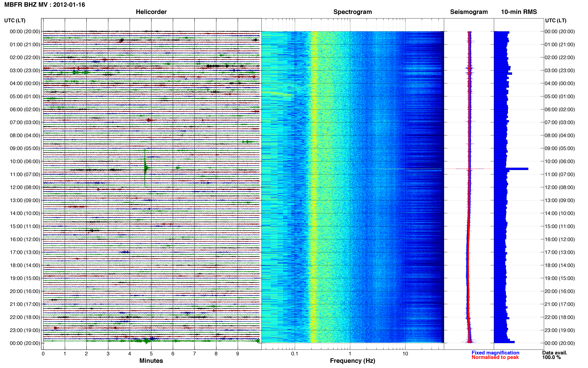588x368 pixels.
Task: Click the 'Seismogram' panel heading
Action: pyautogui.click(x=469, y=12)
